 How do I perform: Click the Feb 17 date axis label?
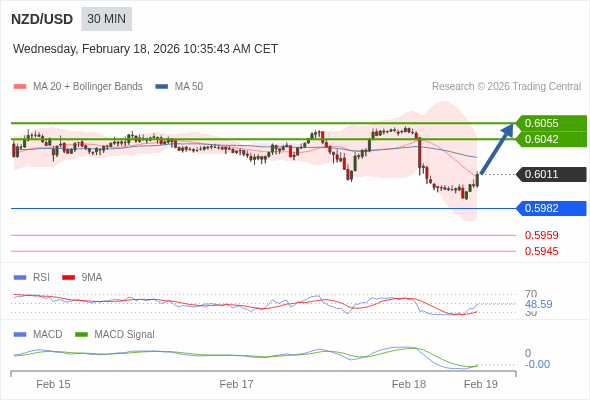[x=236, y=384]
